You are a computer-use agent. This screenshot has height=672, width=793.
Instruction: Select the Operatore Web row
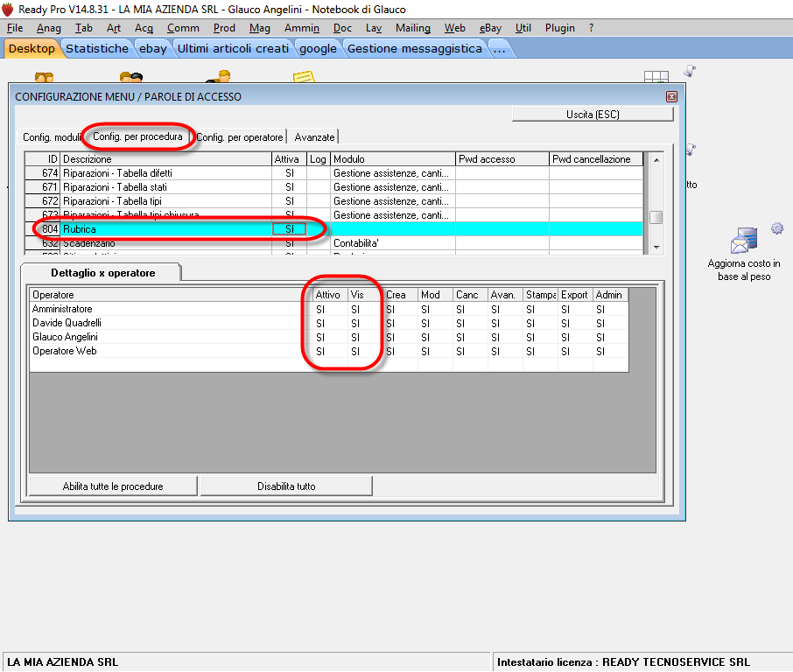(329, 352)
